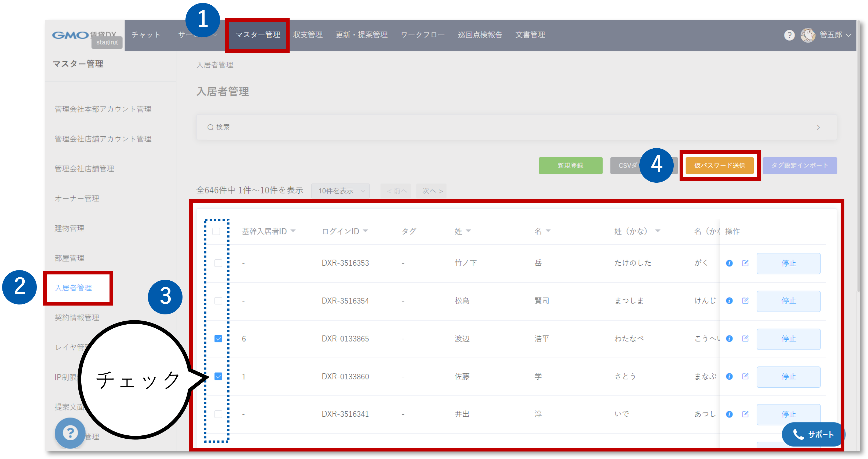
Task: Click the 次へ pagination button
Action: coord(432,191)
